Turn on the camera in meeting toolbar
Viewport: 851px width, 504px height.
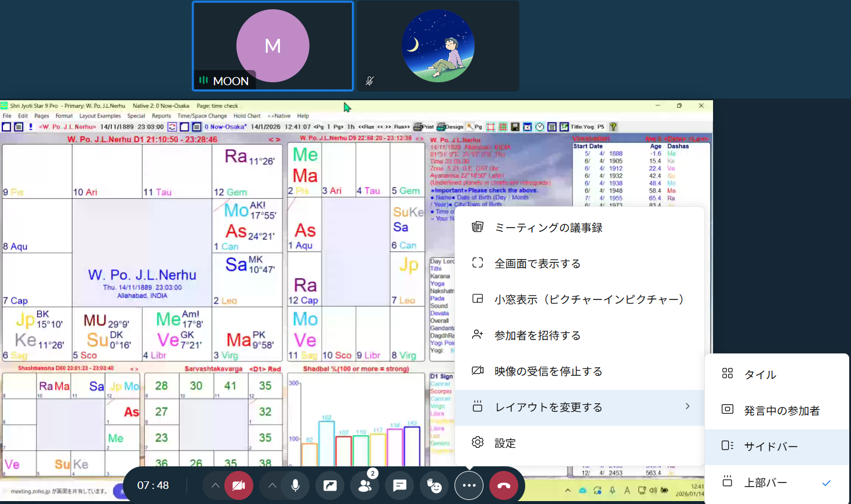238,485
